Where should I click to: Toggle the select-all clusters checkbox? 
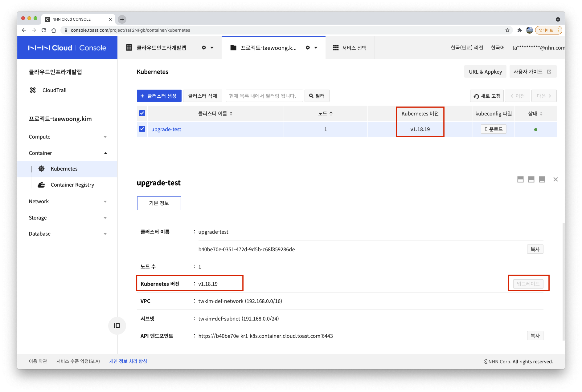point(142,113)
